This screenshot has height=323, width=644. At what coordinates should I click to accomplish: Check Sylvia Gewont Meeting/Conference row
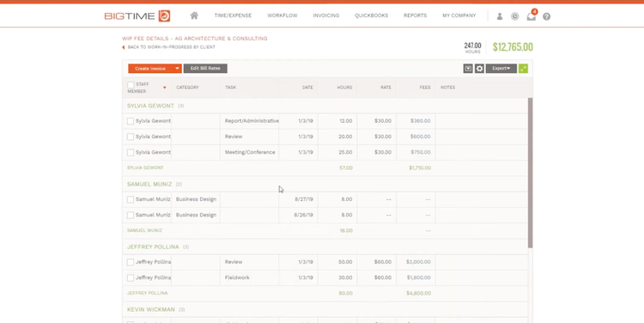click(131, 152)
